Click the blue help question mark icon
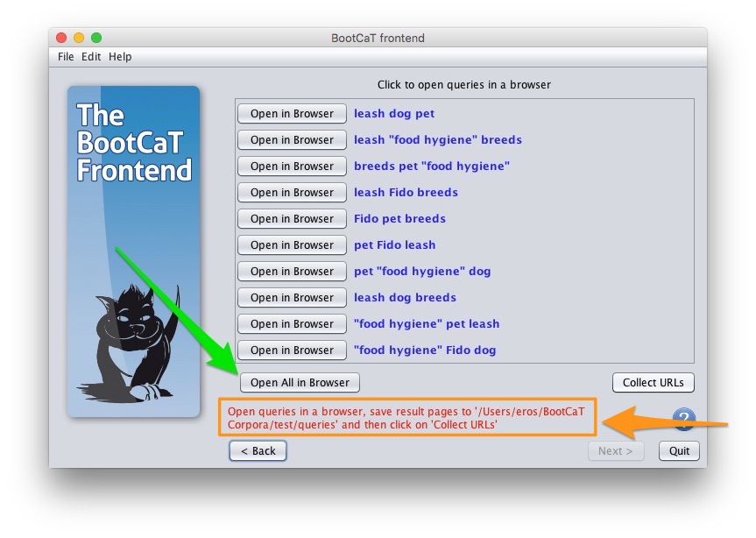 (683, 419)
